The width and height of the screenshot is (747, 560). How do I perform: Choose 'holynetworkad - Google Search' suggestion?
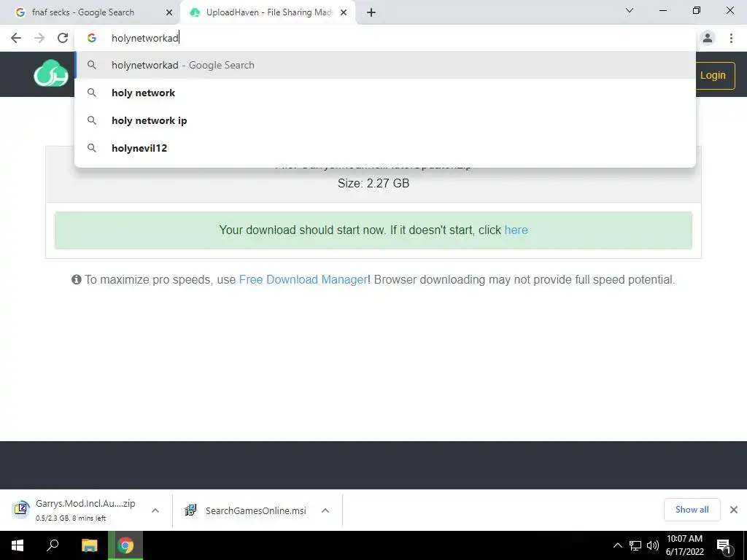(385, 65)
